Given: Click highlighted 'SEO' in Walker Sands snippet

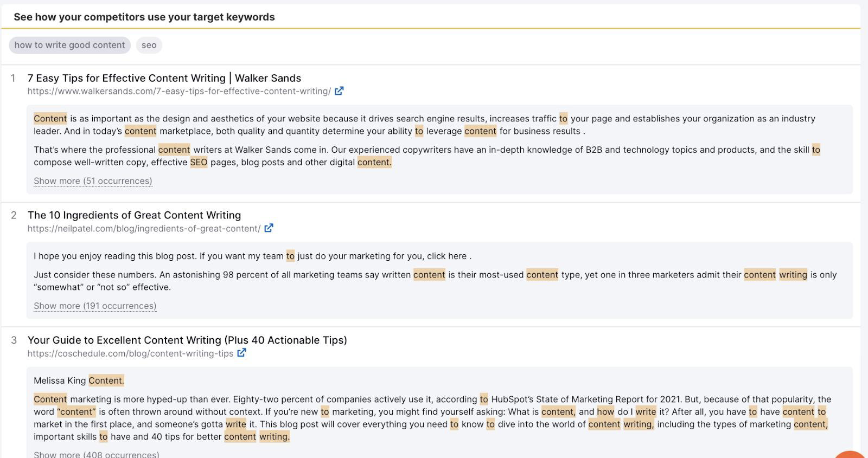Looking at the screenshot, I should point(199,162).
